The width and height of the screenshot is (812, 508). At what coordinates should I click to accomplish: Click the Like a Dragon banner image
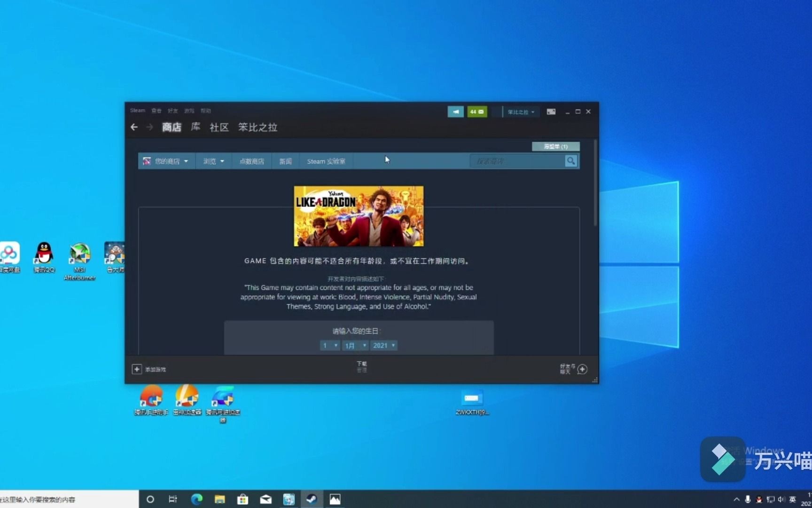359,216
